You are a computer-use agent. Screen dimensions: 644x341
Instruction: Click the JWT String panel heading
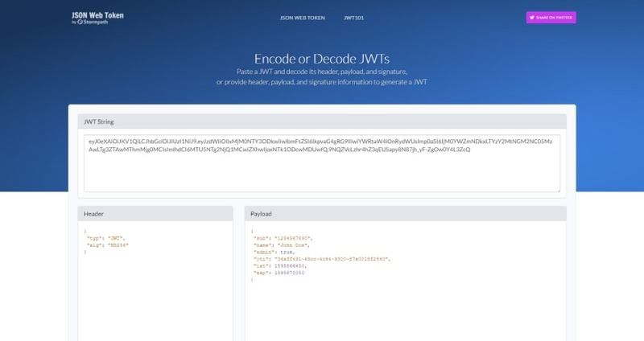click(x=99, y=122)
